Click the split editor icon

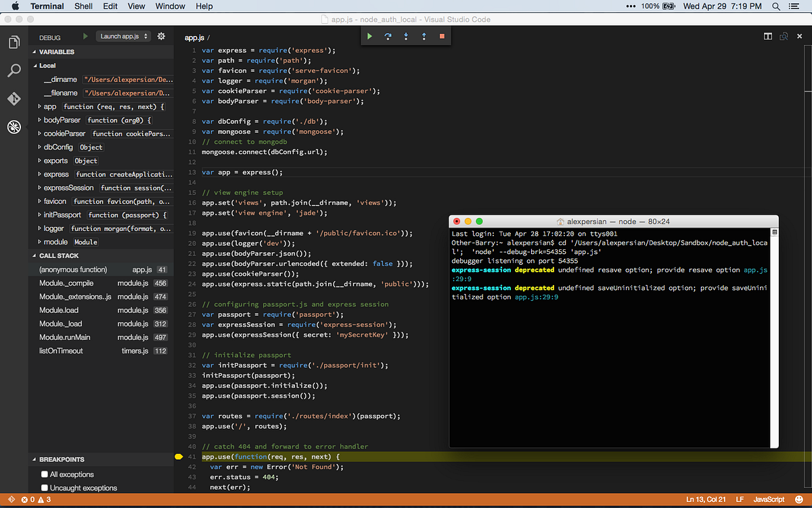point(768,37)
